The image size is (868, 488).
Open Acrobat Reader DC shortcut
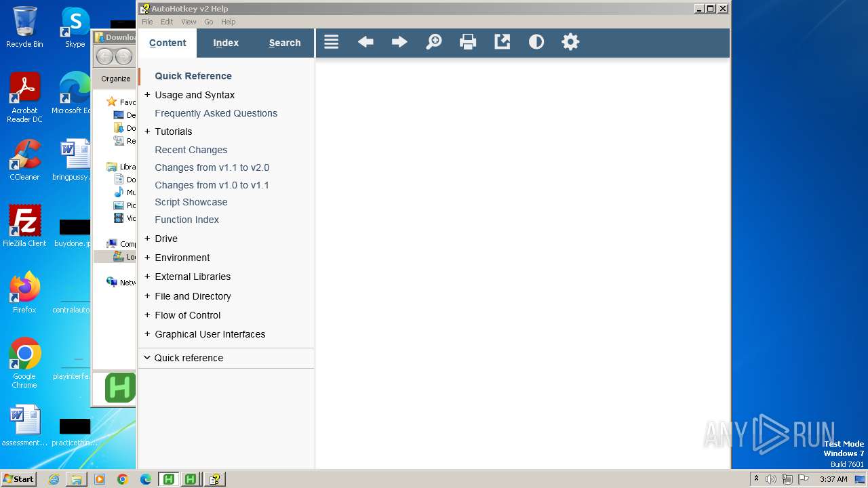click(x=24, y=98)
